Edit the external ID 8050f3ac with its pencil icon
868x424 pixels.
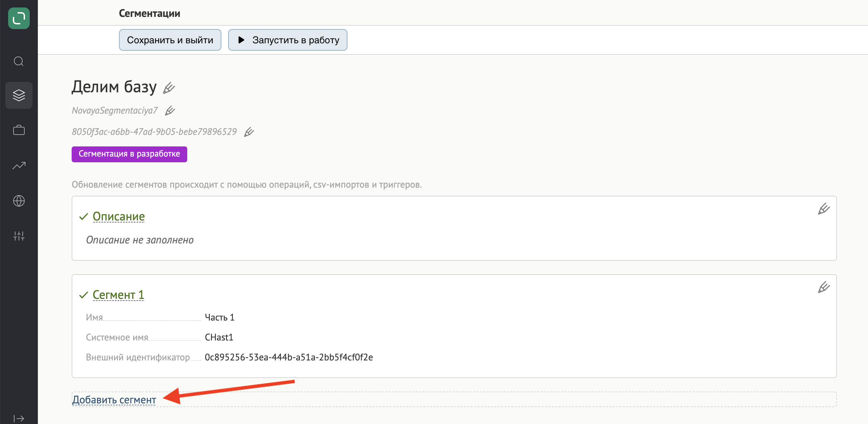249,132
